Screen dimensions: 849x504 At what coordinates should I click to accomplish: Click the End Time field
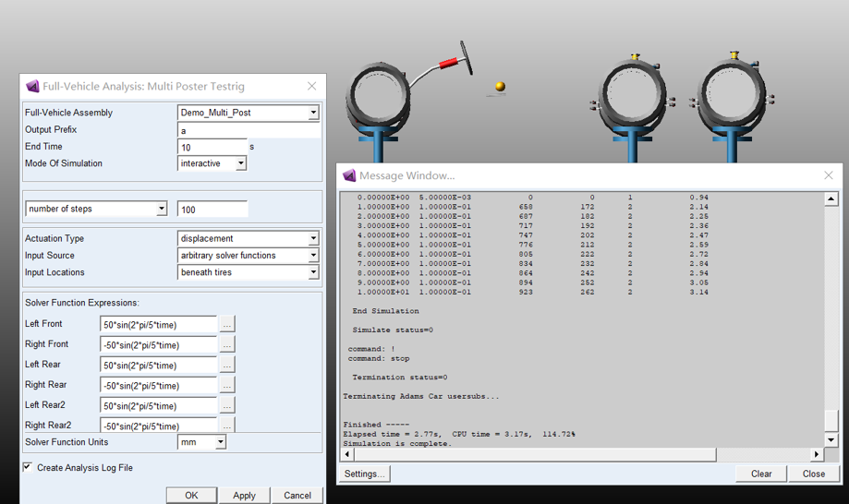pyautogui.click(x=212, y=147)
